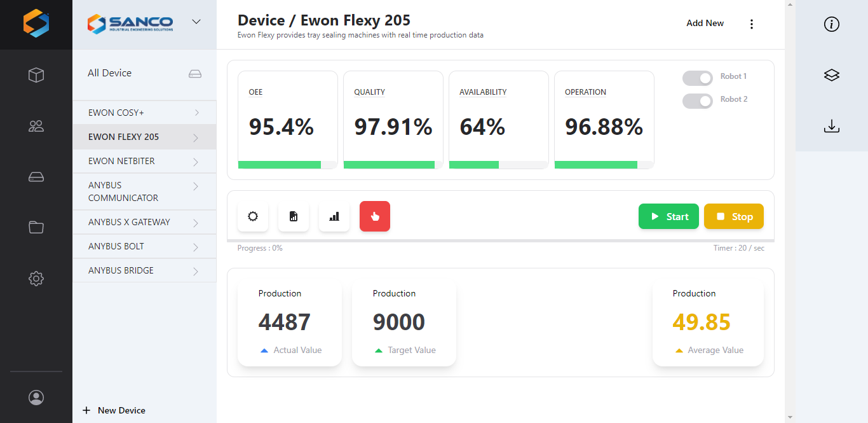Image resolution: width=868 pixels, height=423 pixels.
Task: Click the red hand pointer button
Action: (375, 216)
